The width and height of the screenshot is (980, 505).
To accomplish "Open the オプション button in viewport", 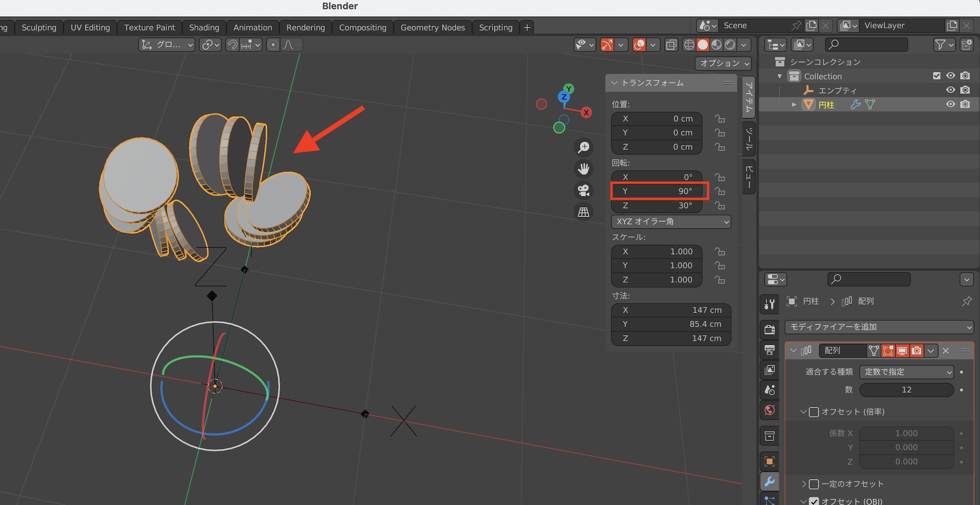I will point(723,63).
